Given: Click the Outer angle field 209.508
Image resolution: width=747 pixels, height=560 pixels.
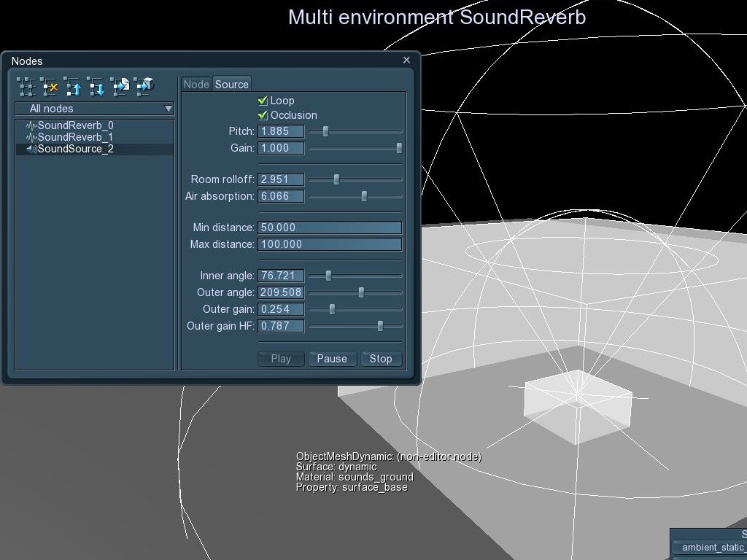Looking at the screenshot, I should point(281,292).
